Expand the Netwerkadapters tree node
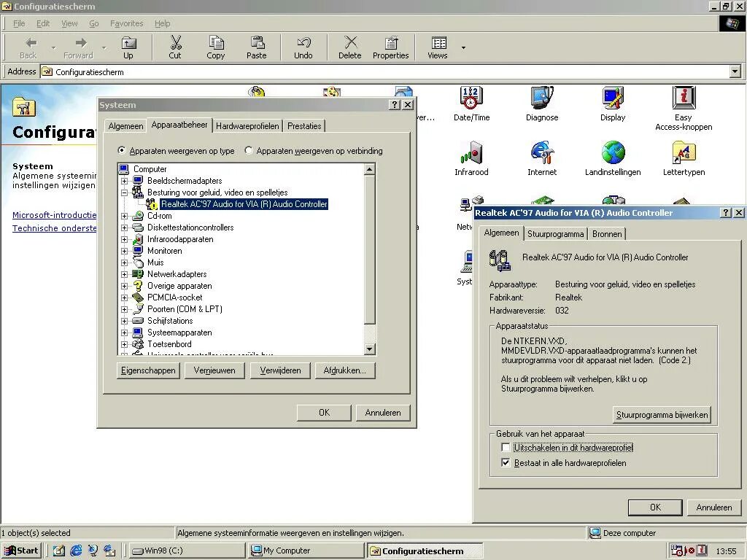This screenshot has width=747, height=560. [124, 274]
